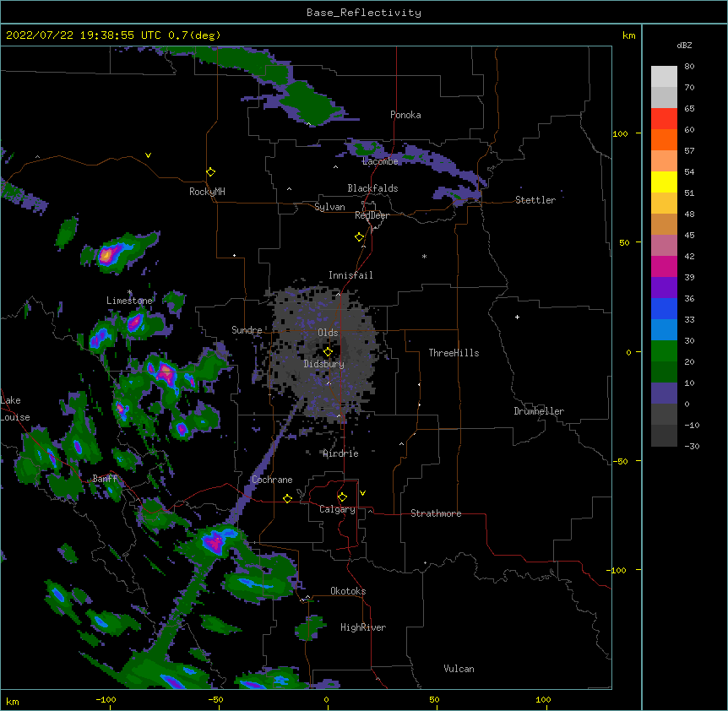Select the light gray 70-80 dBZ legend swatch
The height and width of the screenshot is (711, 728).
664,77
